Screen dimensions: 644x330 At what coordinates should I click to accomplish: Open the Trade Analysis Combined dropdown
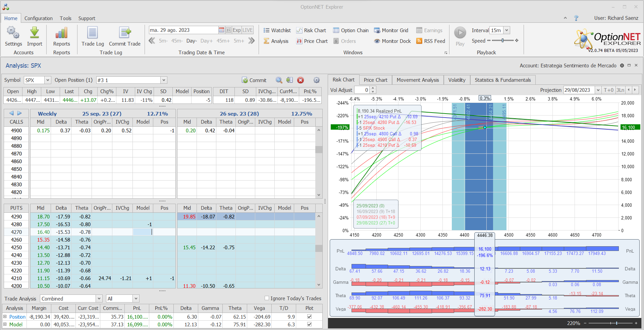tap(99, 299)
